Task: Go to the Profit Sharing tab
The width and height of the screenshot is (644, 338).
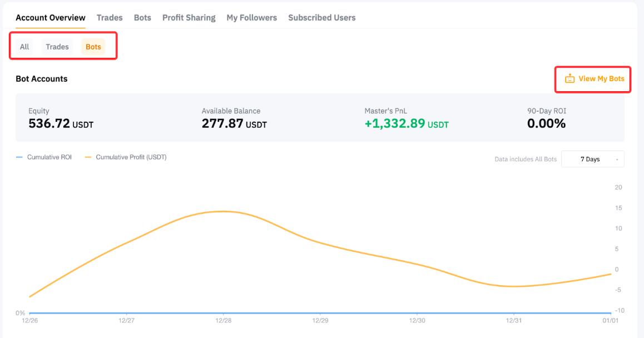Action: pos(189,18)
